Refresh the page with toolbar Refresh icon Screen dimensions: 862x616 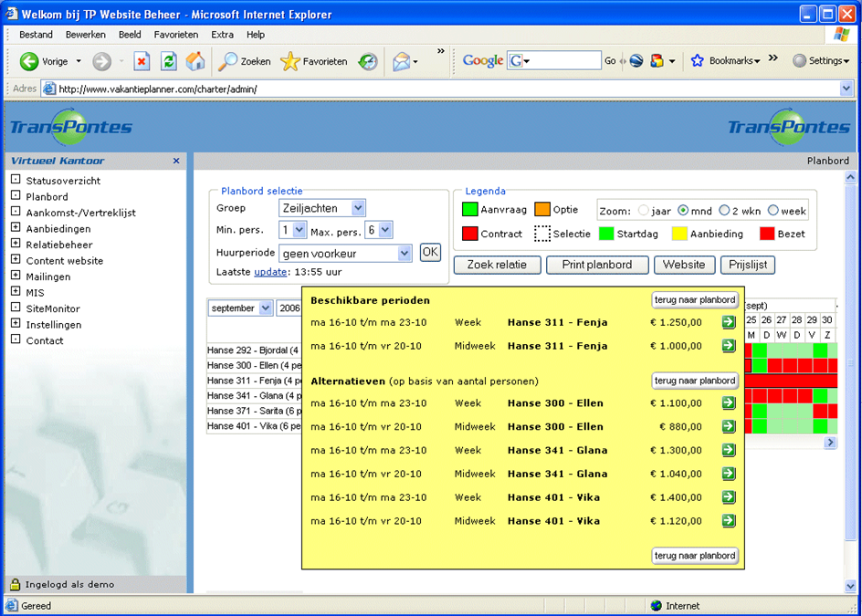[169, 61]
